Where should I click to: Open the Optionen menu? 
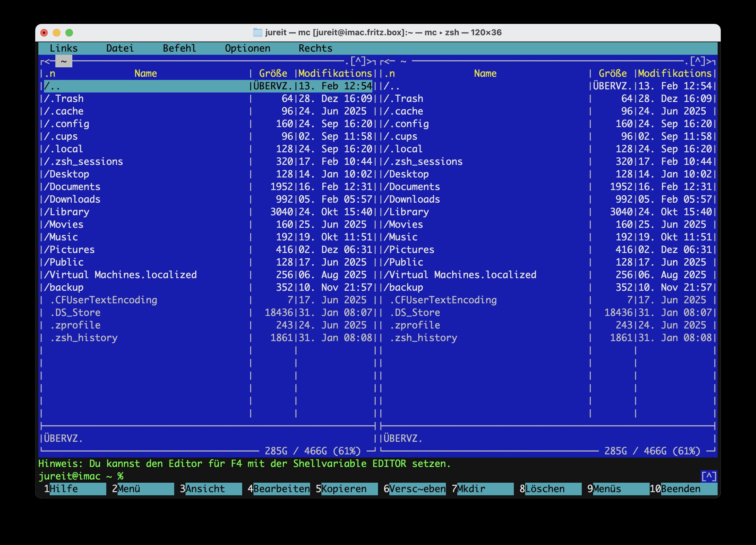247,48
